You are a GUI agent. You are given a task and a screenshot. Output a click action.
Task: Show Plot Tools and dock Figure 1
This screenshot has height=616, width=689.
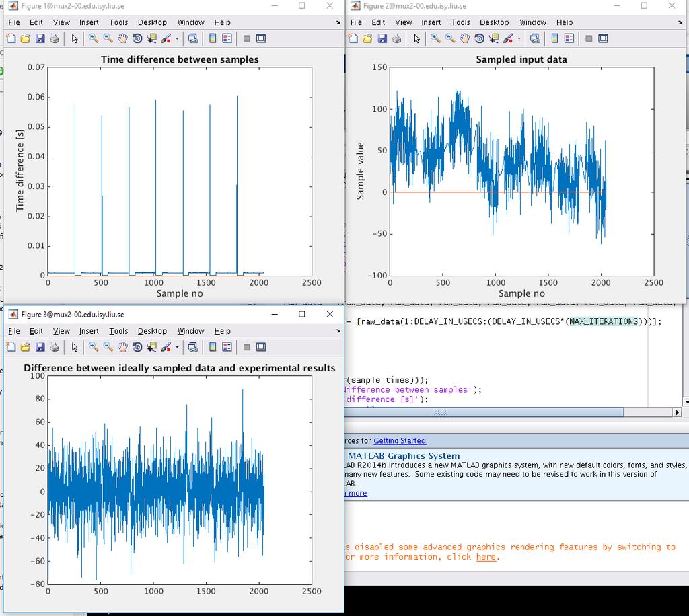tap(261, 38)
